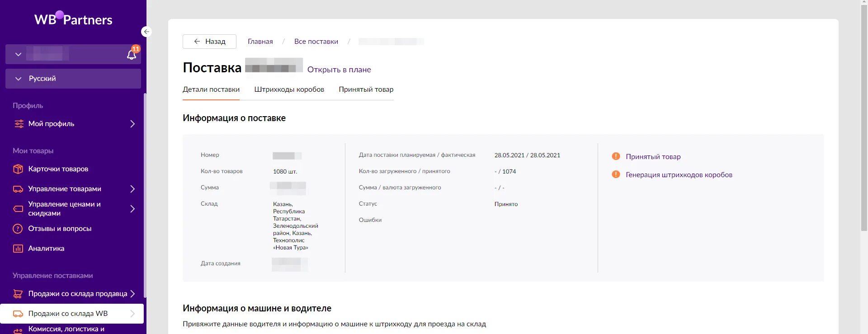868x334 pixels.
Task: Click the warning icon beside Принятый товар link
Action: (616, 156)
